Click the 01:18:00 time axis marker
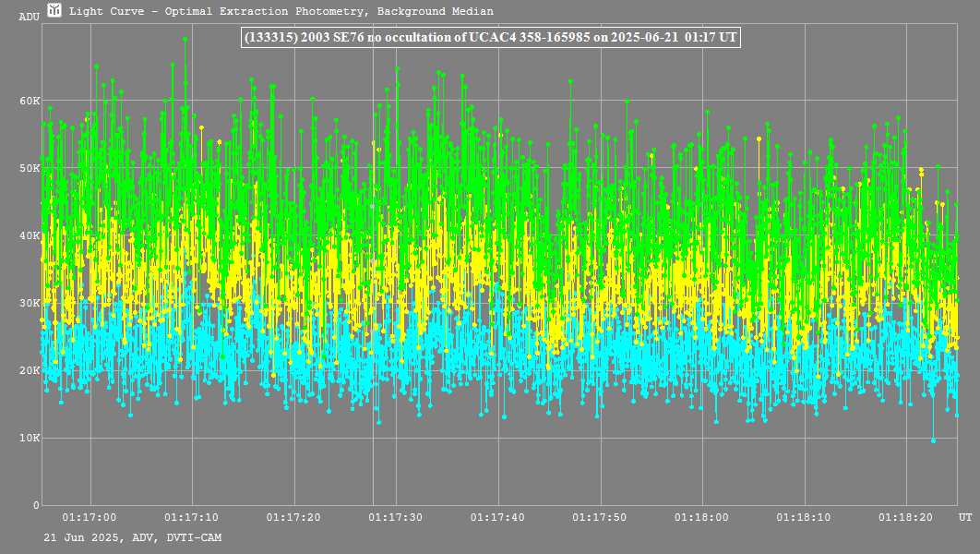Screen dimensions: 980x554 pyautogui.click(x=702, y=518)
